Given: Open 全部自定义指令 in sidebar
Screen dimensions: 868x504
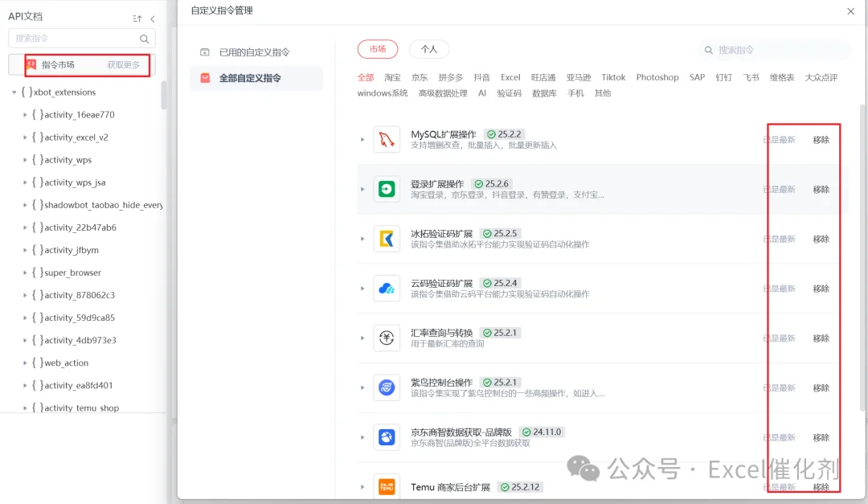Looking at the screenshot, I should point(256,78).
